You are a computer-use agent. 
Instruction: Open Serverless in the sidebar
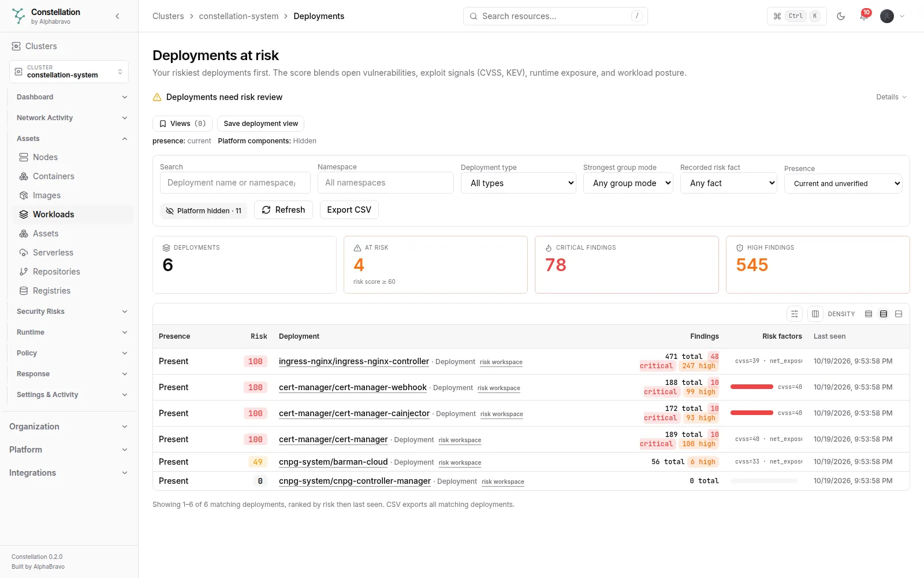point(73,253)
